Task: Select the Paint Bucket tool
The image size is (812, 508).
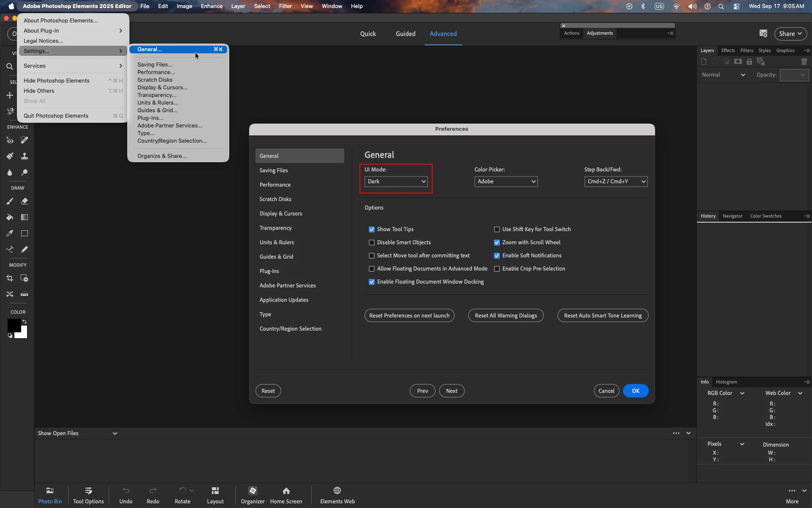Action: [10, 217]
